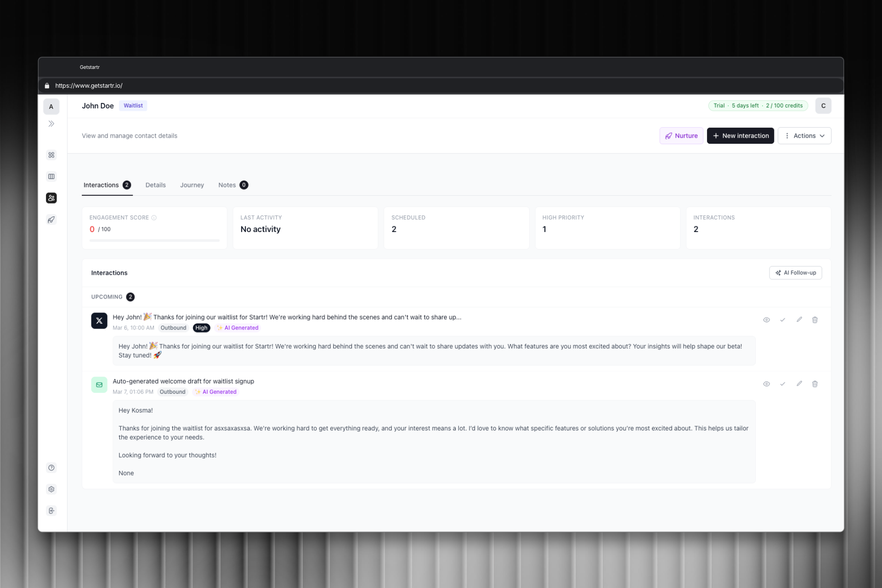Open the Actions dropdown menu
Viewport: 882px width, 588px height.
(x=804, y=136)
